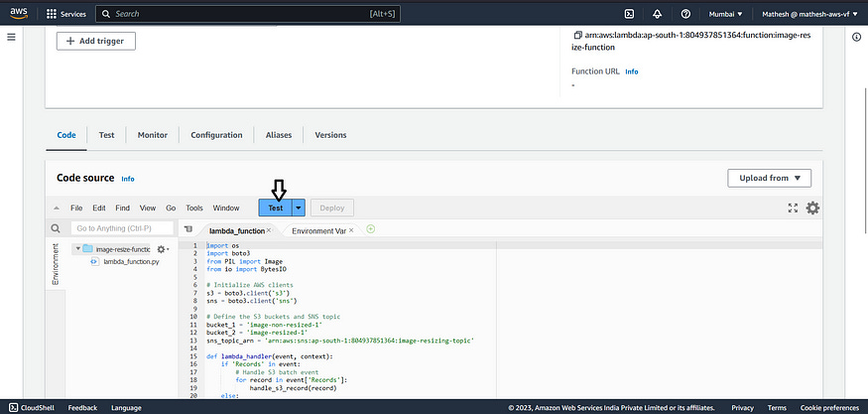The width and height of the screenshot is (868, 414).
Task: Click the tab list icon left of lambda_function tab
Action: (x=188, y=229)
